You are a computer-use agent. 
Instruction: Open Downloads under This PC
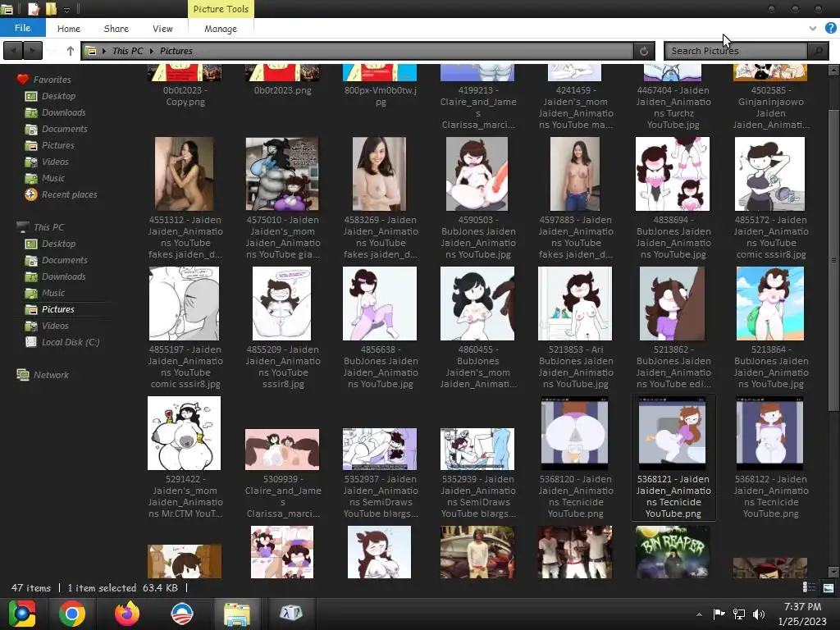pyautogui.click(x=63, y=276)
